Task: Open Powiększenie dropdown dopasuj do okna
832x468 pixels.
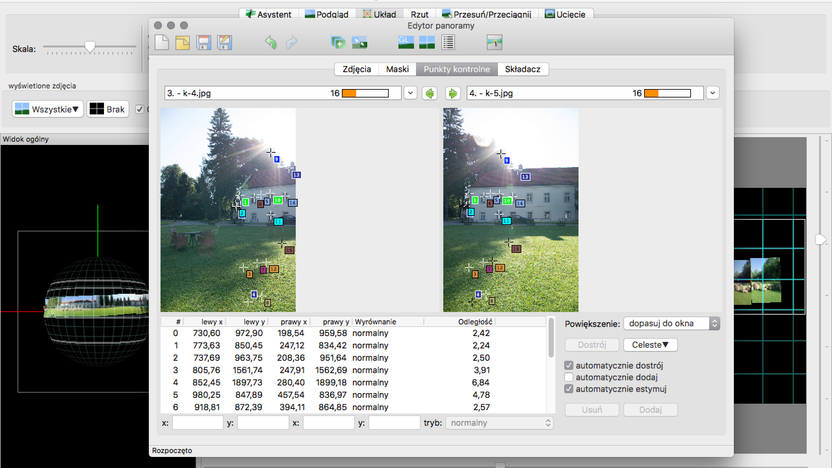Action: tap(671, 323)
